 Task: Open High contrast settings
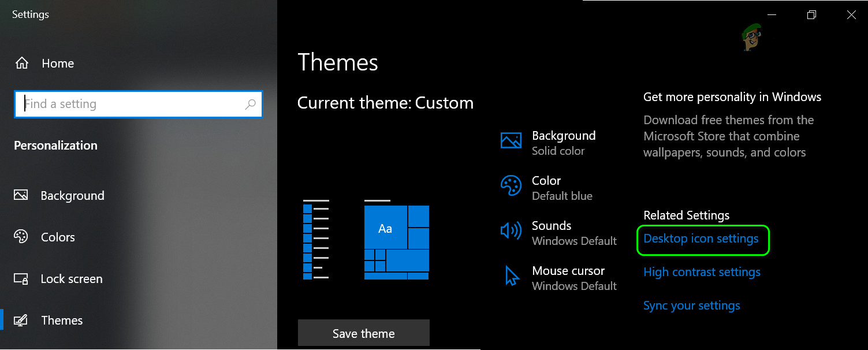click(702, 271)
